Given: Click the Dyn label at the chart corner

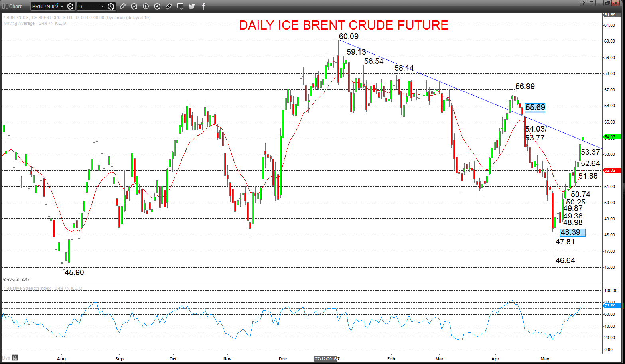Looking at the screenshot, I should (x=6, y=358).
